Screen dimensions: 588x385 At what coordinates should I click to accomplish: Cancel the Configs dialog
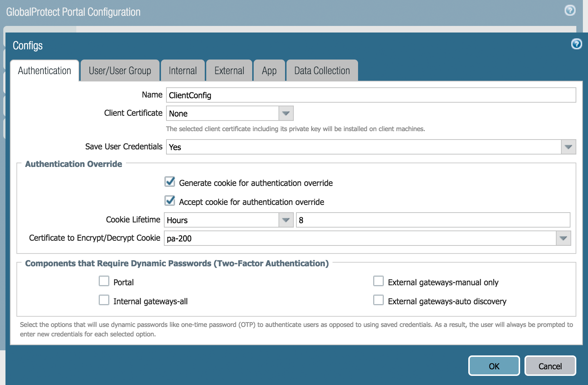tap(550, 366)
